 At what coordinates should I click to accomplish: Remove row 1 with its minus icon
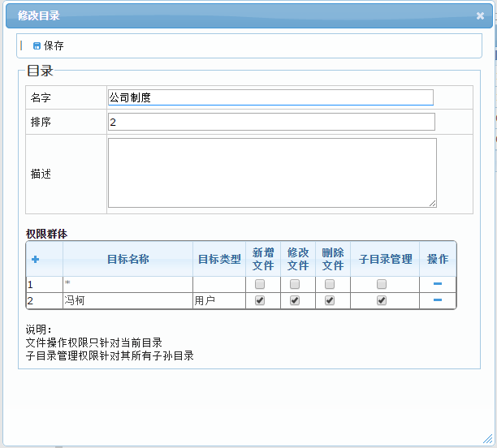(x=438, y=284)
